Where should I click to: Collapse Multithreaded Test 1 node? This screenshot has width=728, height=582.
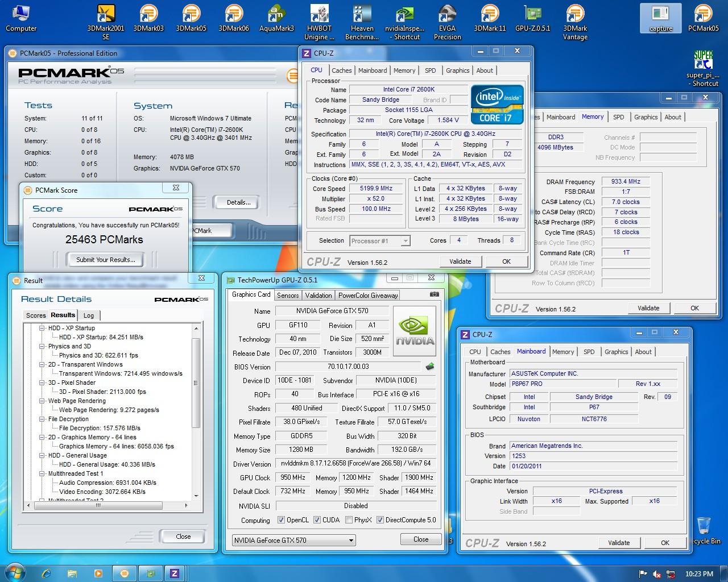pyautogui.click(x=42, y=473)
